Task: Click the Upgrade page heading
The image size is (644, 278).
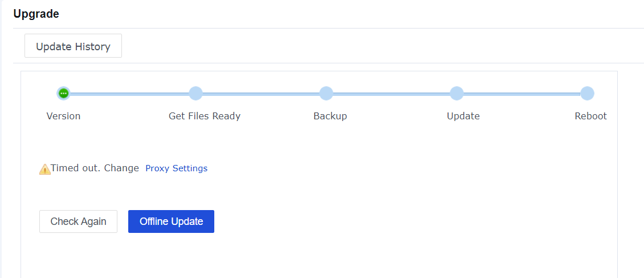Action: point(36,14)
